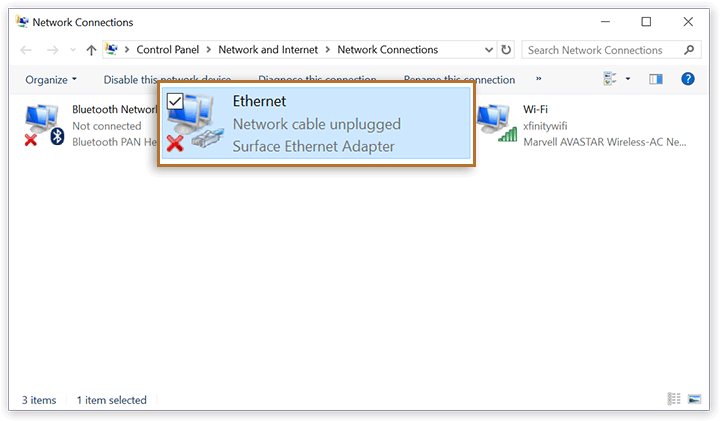Click 'Network cable unplugged' status text
The width and height of the screenshot is (720, 421).
tap(317, 124)
